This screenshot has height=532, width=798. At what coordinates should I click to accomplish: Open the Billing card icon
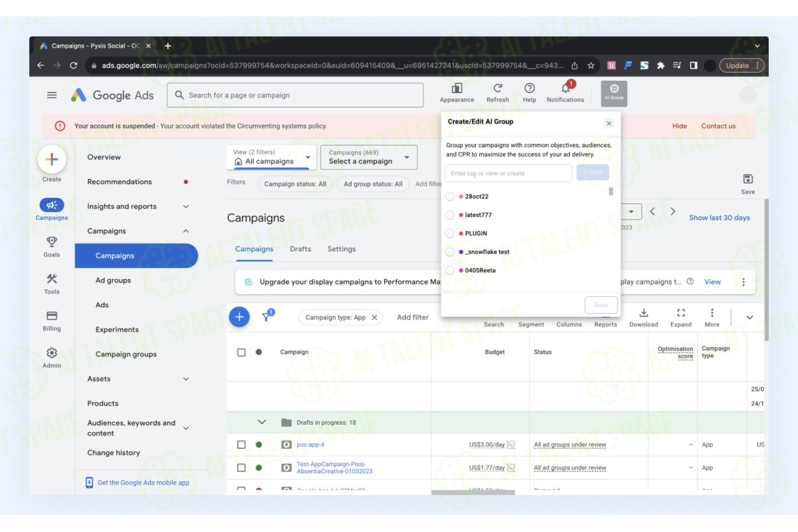[x=52, y=316]
